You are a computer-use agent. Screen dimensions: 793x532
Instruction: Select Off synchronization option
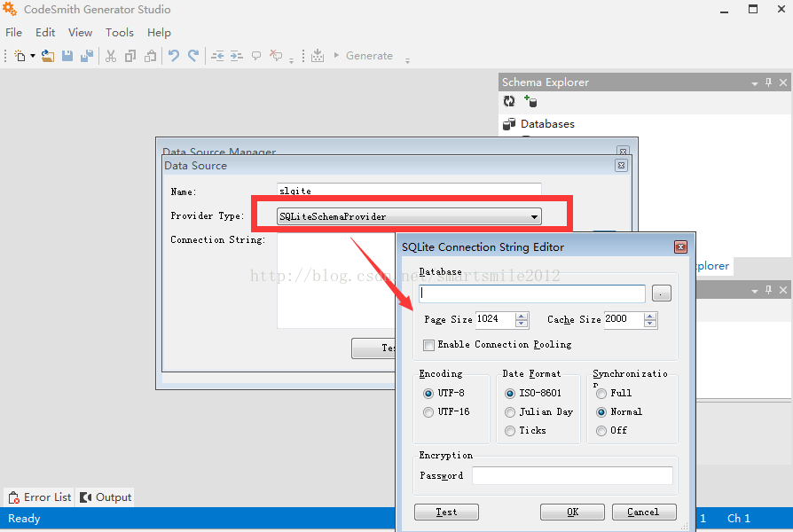[601, 431]
